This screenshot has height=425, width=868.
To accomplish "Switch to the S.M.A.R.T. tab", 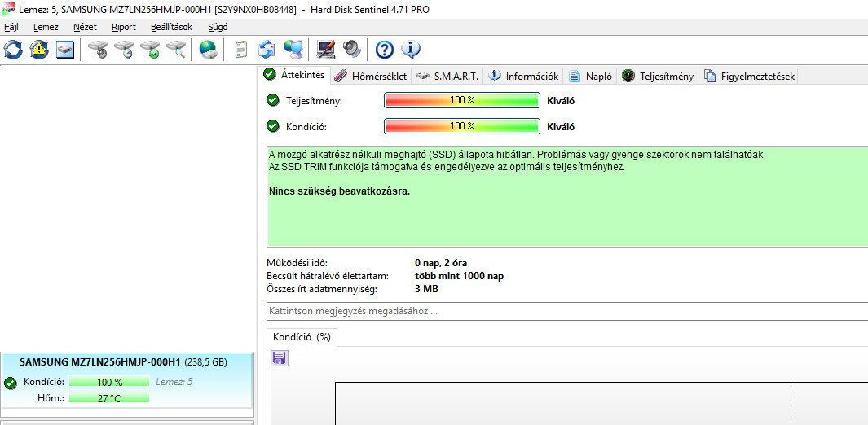I will 447,77.
